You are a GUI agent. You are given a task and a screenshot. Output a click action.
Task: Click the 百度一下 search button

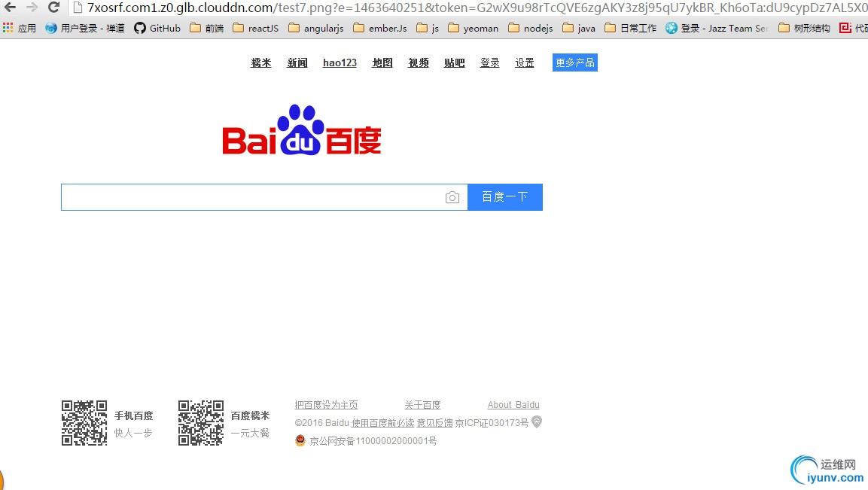pos(505,197)
